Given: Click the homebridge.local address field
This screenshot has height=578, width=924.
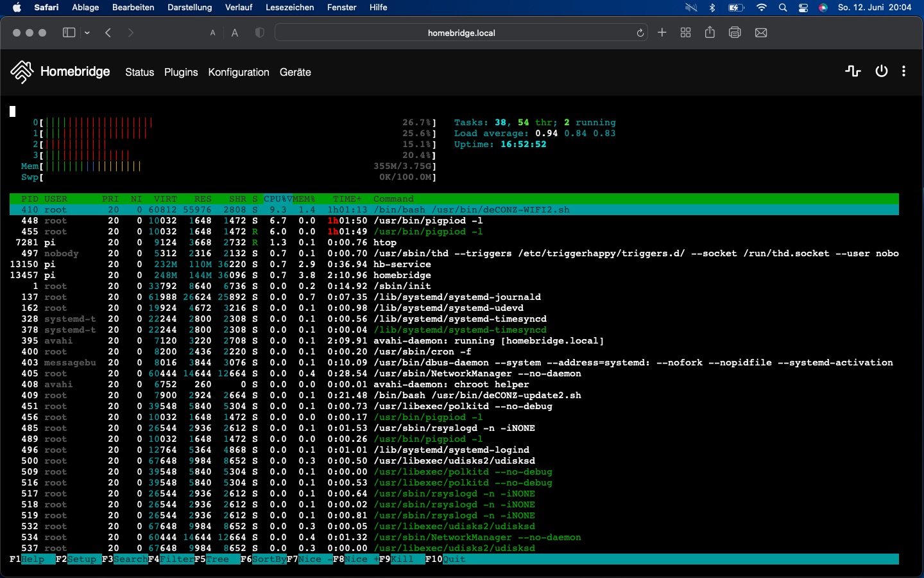Looking at the screenshot, I should pyautogui.click(x=461, y=33).
